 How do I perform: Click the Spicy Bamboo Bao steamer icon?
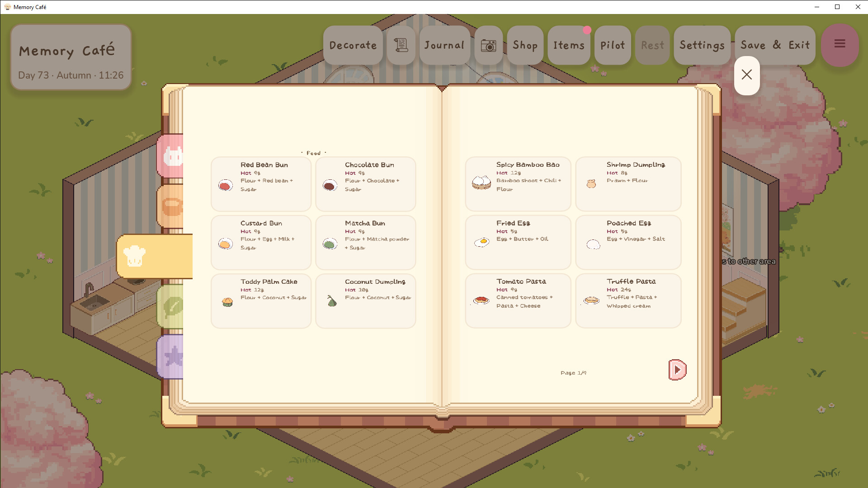coord(481,183)
